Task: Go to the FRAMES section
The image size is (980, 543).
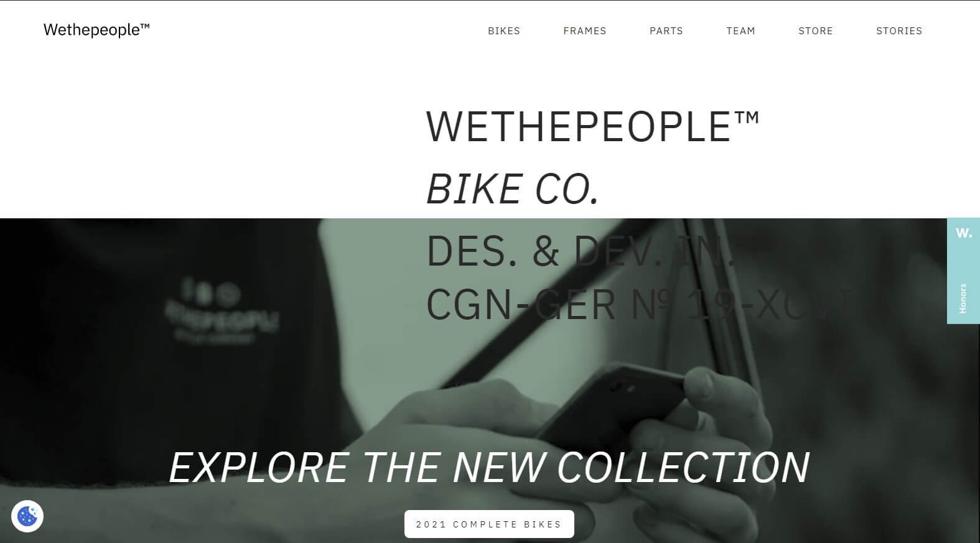Action: 585,30
